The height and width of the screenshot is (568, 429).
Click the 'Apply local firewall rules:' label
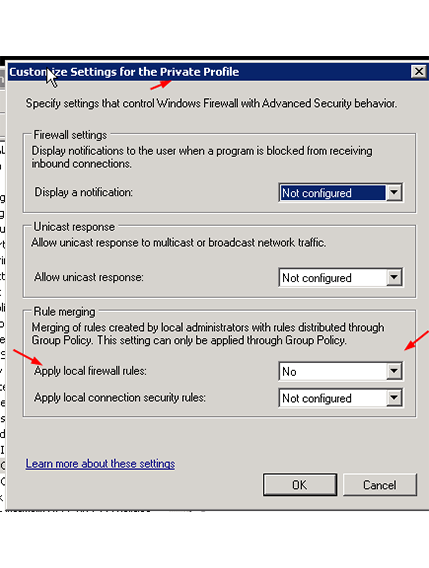click(90, 371)
